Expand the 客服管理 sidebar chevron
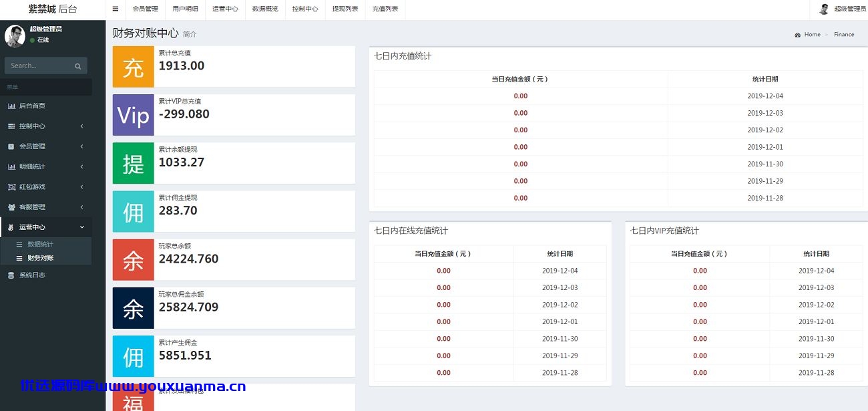This screenshot has height=411, width=868. tap(81, 207)
